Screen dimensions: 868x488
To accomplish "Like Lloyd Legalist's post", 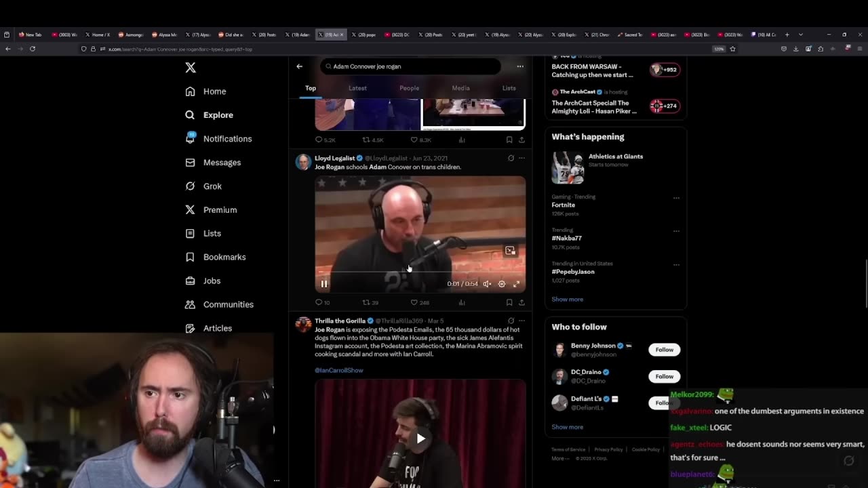I will tap(420, 302).
